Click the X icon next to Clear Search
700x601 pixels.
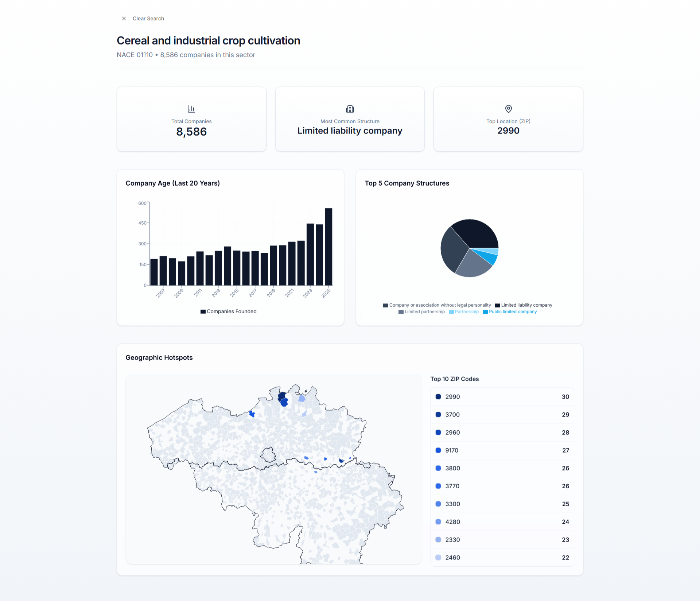(x=124, y=18)
